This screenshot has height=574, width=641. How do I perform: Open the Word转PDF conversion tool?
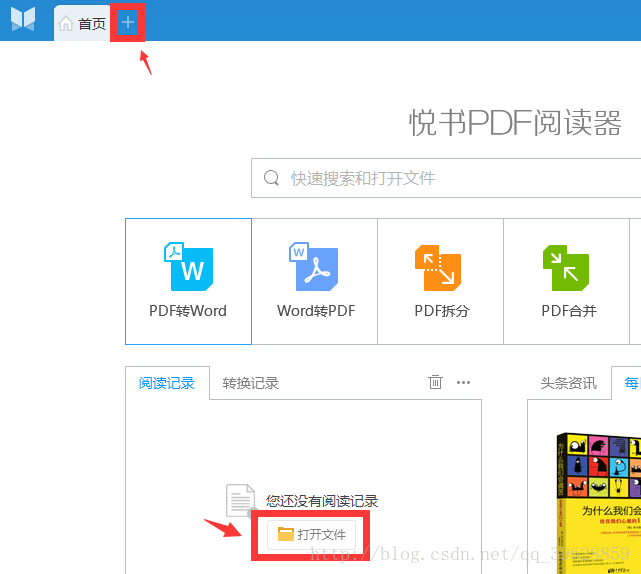point(314,281)
